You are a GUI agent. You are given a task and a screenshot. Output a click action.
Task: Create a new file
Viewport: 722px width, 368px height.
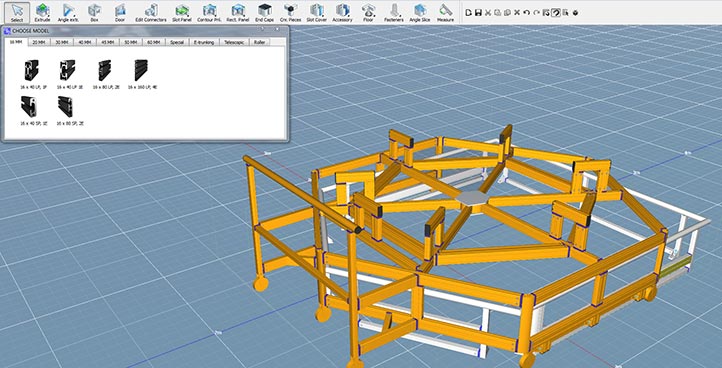(x=469, y=13)
